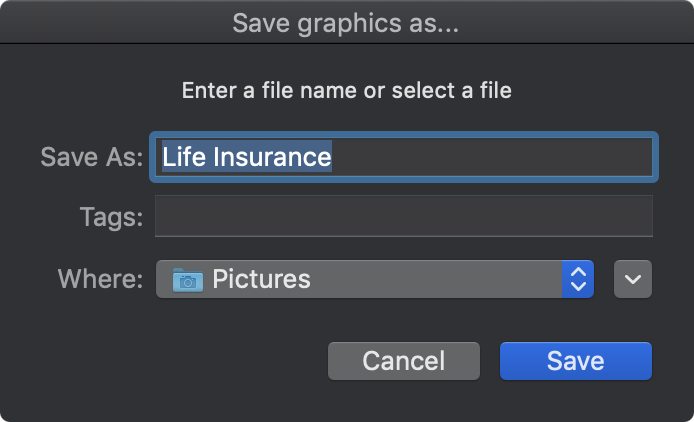
Task: Click the Pictures folder camera icon
Action: pyautogui.click(x=188, y=280)
